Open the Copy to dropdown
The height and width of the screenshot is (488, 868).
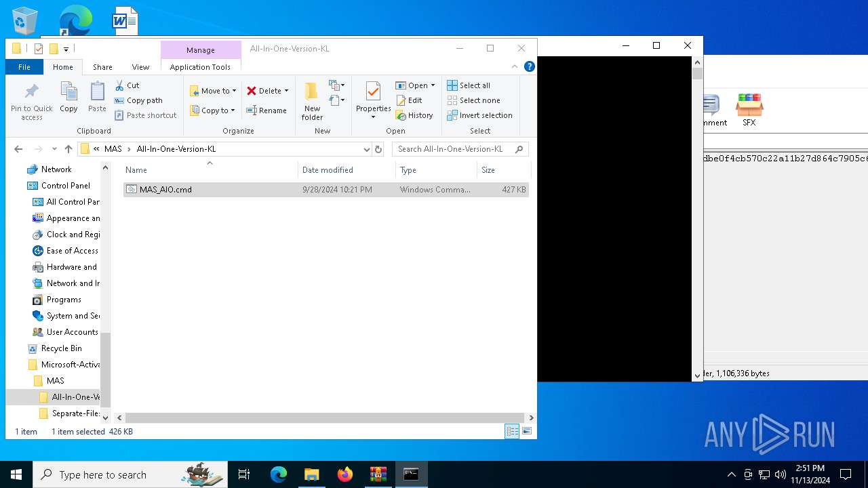point(213,110)
